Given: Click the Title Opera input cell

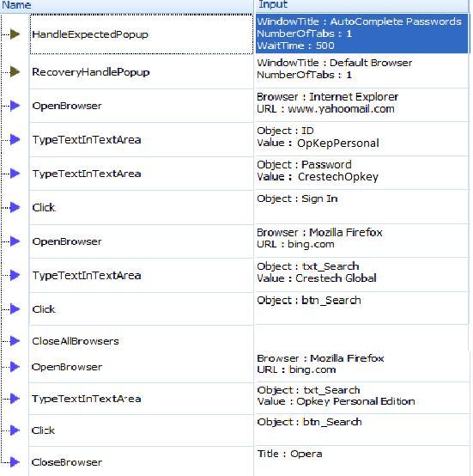Looking at the screenshot, I should (362, 461).
